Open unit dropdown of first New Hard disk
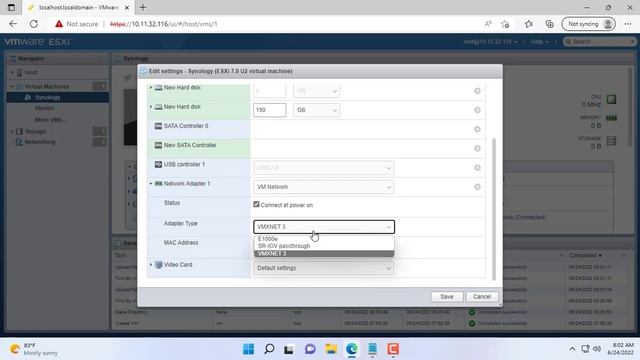 [x=316, y=91]
